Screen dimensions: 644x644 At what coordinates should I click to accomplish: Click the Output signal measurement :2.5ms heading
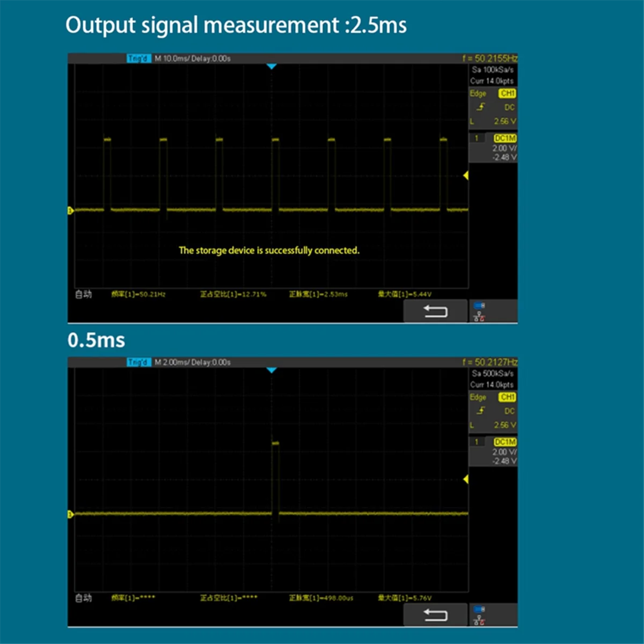236,25
